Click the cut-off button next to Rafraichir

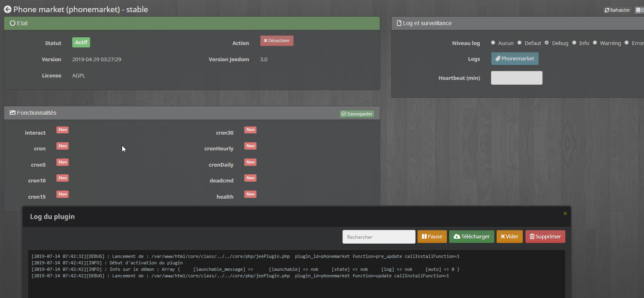tap(640, 10)
